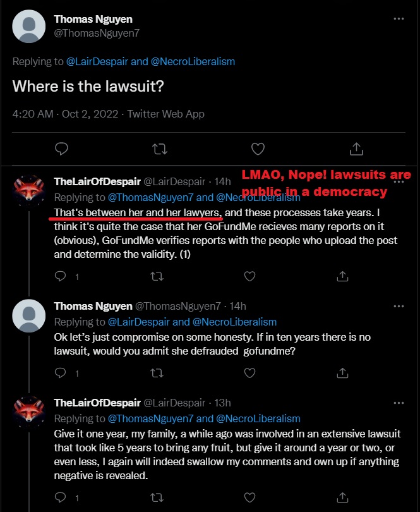Image resolution: width=420 pixels, height=512 pixels.
Task: Share TheLairOfDespair's reply about GoFundMe reports
Action: tap(342, 276)
